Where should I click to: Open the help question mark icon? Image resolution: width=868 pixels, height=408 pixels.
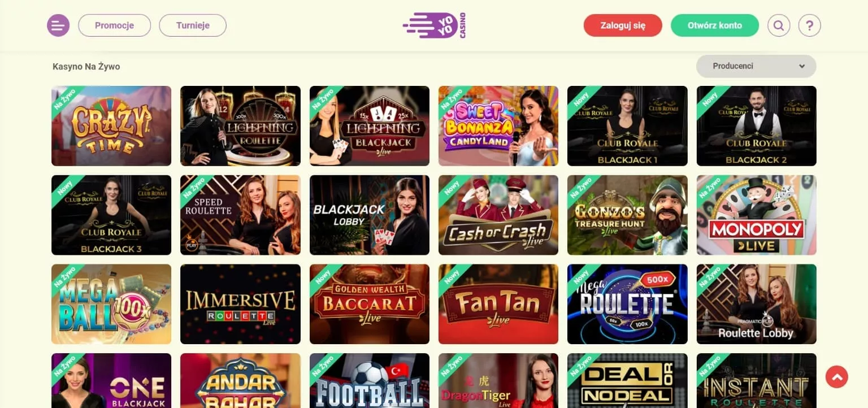pos(809,25)
